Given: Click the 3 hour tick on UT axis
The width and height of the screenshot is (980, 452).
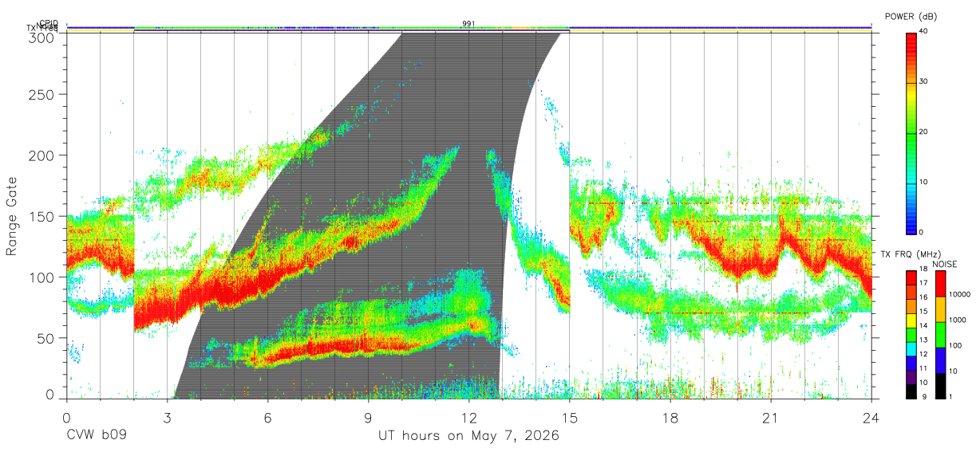Looking at the screenshot, I should 167,417.
